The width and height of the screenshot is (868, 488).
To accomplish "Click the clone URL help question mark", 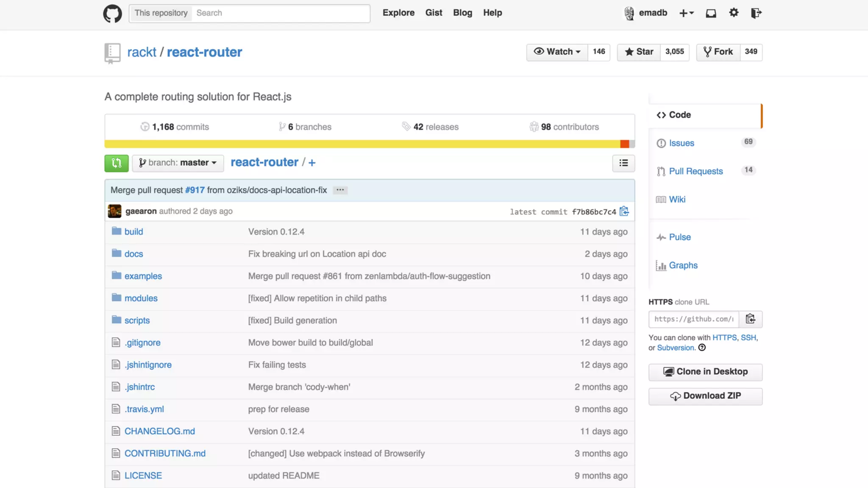I will coord(702,348).
